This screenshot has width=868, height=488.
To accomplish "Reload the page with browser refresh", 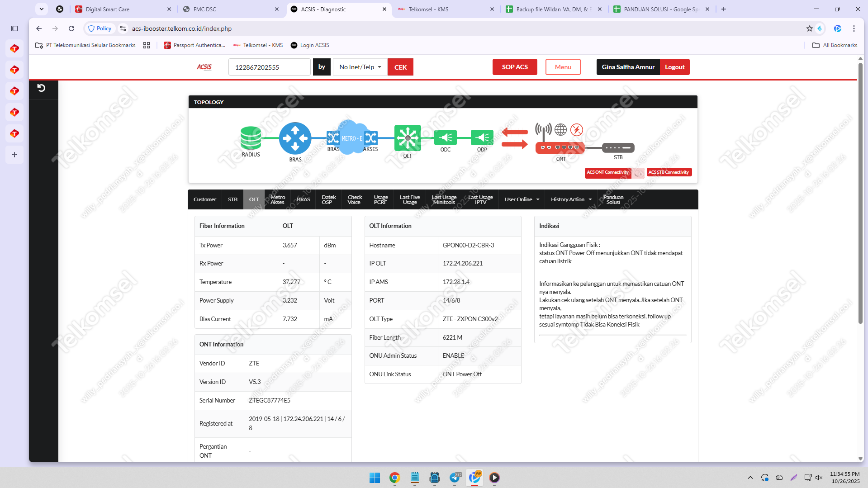I will (x=71, y=28).
